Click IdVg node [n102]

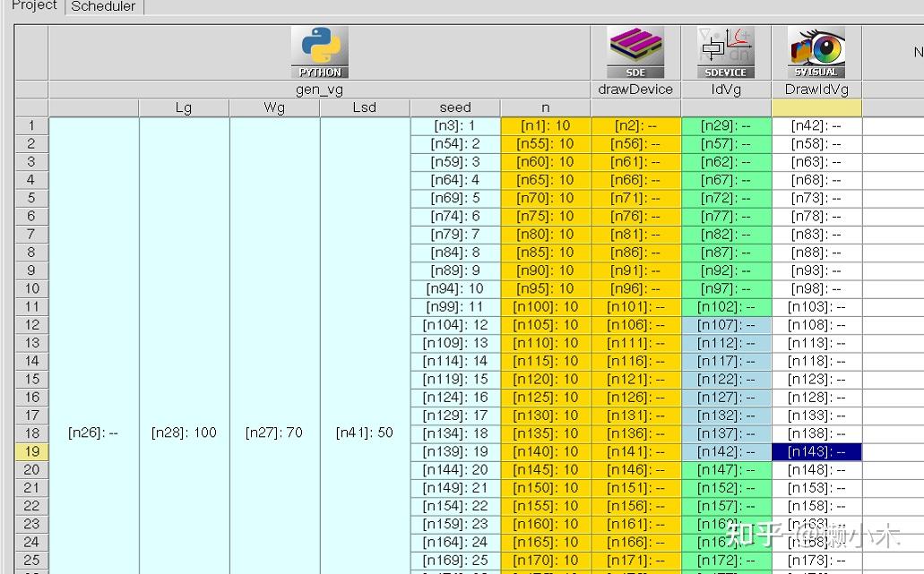tap(726, 307)
